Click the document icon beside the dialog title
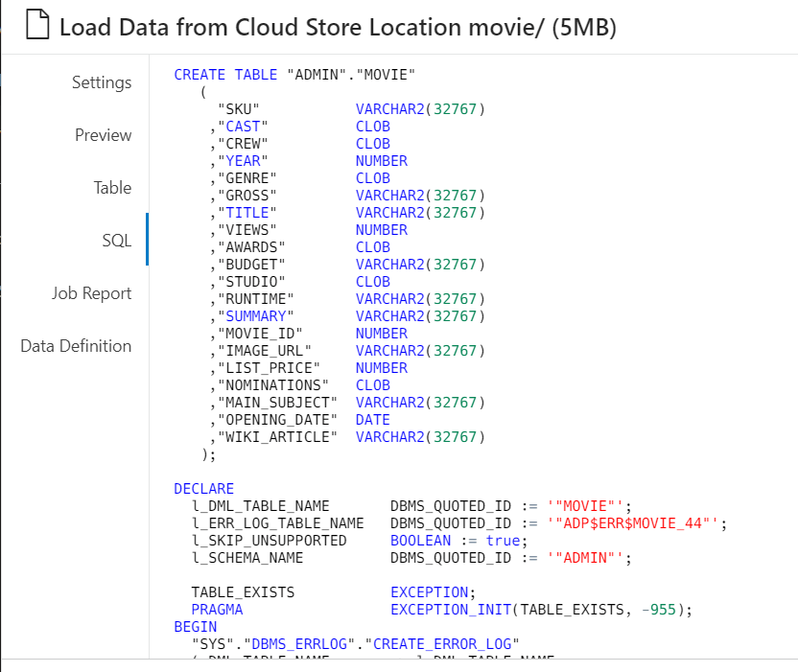Viewport: 798px width, 672px height. coord(36,28)
